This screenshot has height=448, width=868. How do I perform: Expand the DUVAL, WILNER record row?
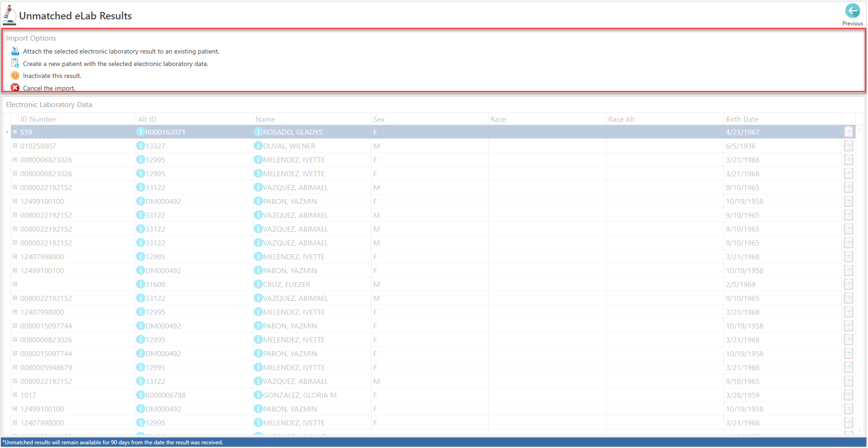click(x=15, y=145)
